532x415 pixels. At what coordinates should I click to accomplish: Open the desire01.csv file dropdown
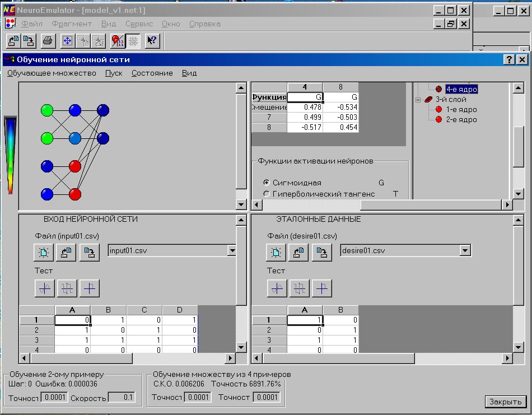point(464,251)
